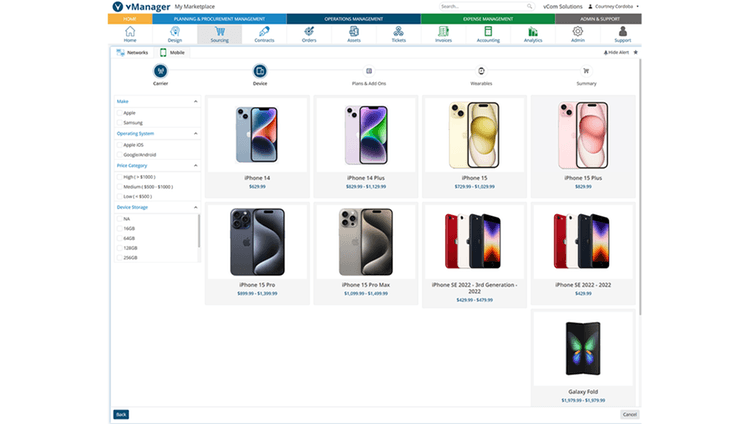Click the favorite star icon
750x424 pixels.
point(636,53)
